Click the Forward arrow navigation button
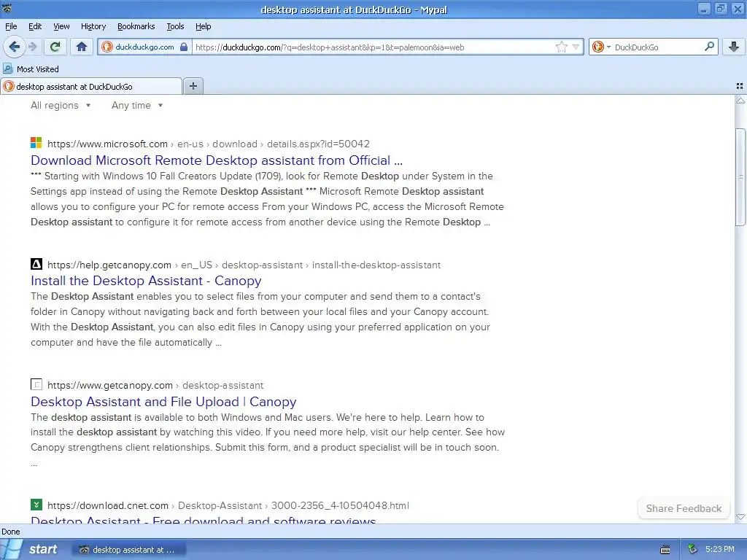The height and width of the screenshot is (560, 747). point(32,47)
